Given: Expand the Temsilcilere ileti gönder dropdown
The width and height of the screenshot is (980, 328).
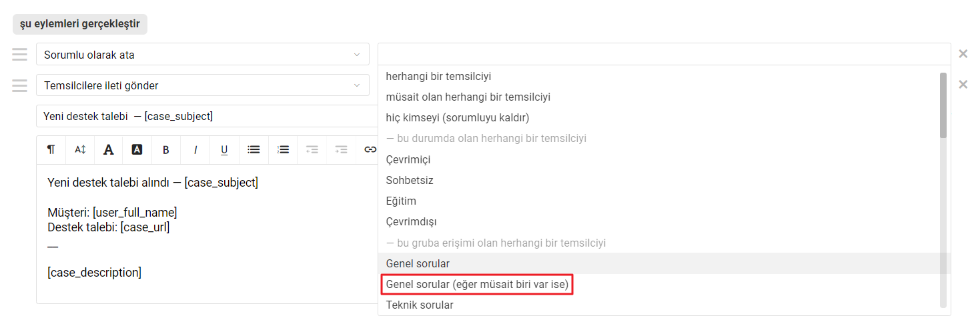Looking at the screenshot, I should [x=203, y=85].
